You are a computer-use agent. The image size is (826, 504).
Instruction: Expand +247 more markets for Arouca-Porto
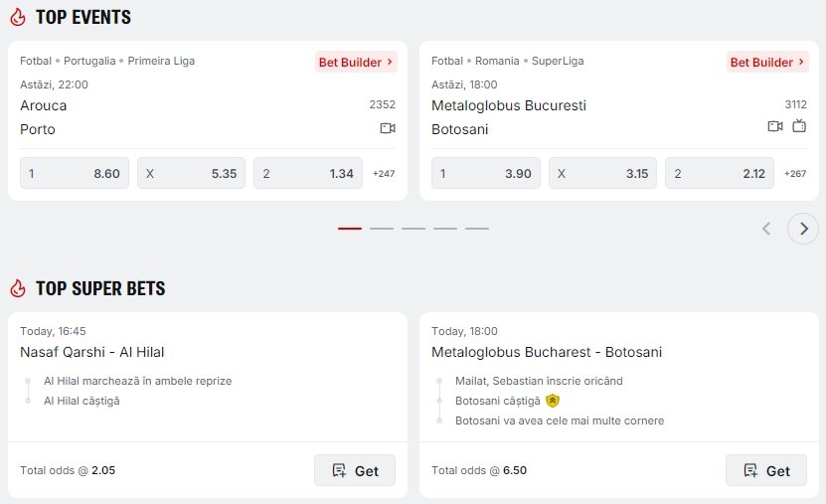pos(384,174)
